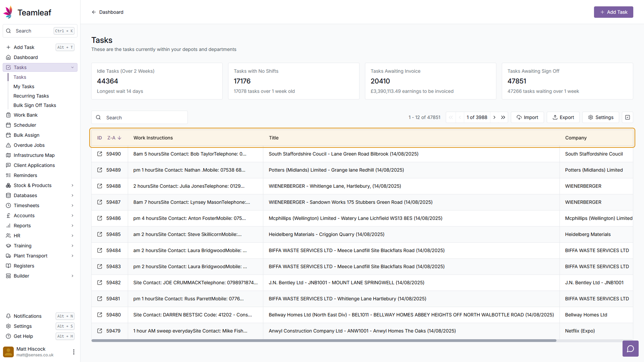
Task: Open Bulk Sign Off Tasks
Action: click(35, 105)
